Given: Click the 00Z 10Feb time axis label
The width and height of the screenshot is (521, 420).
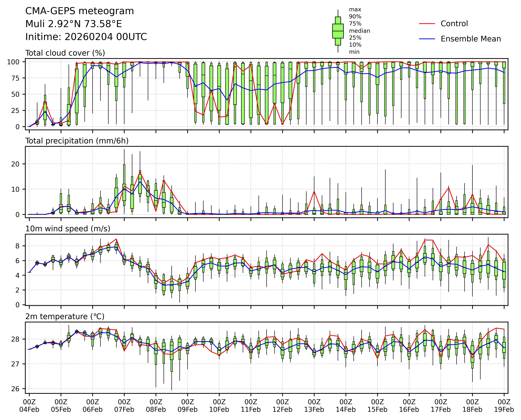Looking at the screenshot, I should point(219,406).
